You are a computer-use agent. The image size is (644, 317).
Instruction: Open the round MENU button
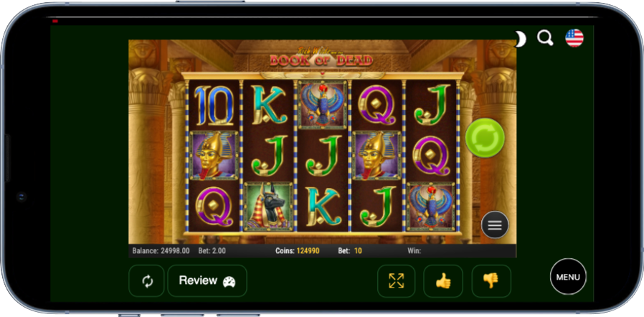point(568,276)
